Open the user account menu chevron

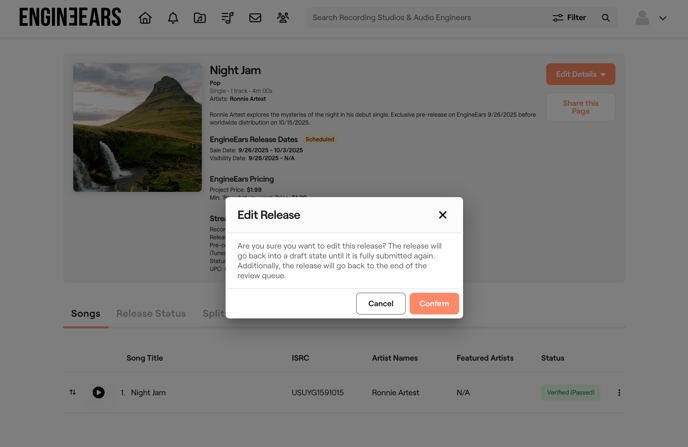pos(663,18)
